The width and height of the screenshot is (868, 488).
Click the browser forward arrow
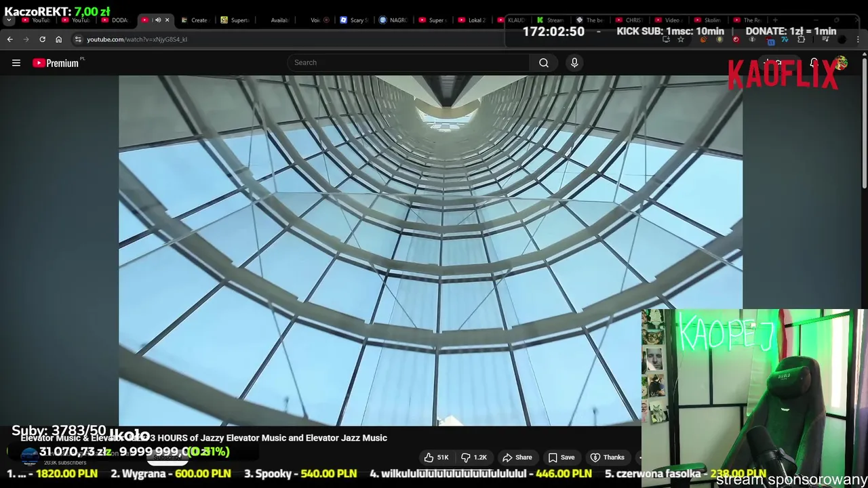26,39
